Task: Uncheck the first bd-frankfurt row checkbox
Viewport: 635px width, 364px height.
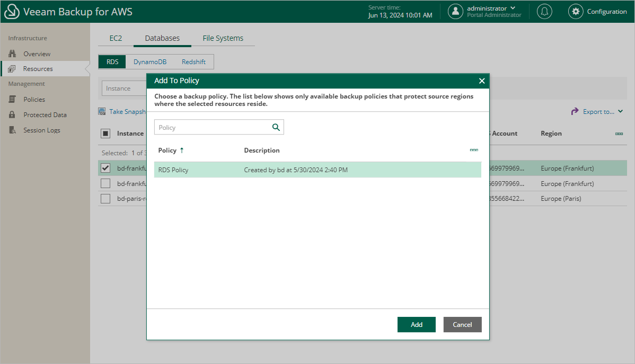Action: click(x=105, y=168)
